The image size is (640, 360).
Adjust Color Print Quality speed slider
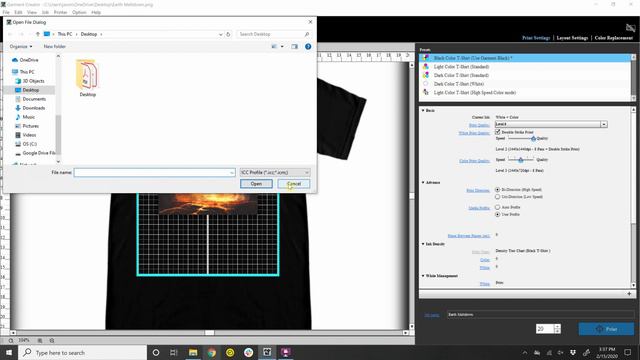pos(521,160)
